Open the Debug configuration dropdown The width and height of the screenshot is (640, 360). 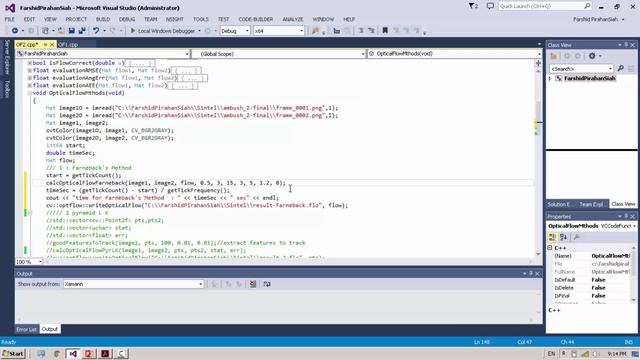[235, 31]
